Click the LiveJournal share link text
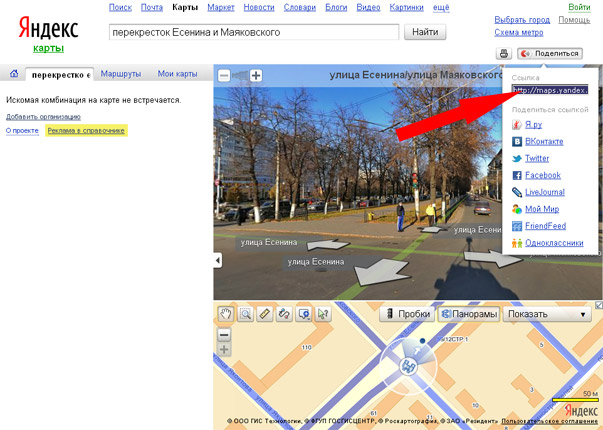The width and height of the screenshot is (603, 430). [545, 192]
